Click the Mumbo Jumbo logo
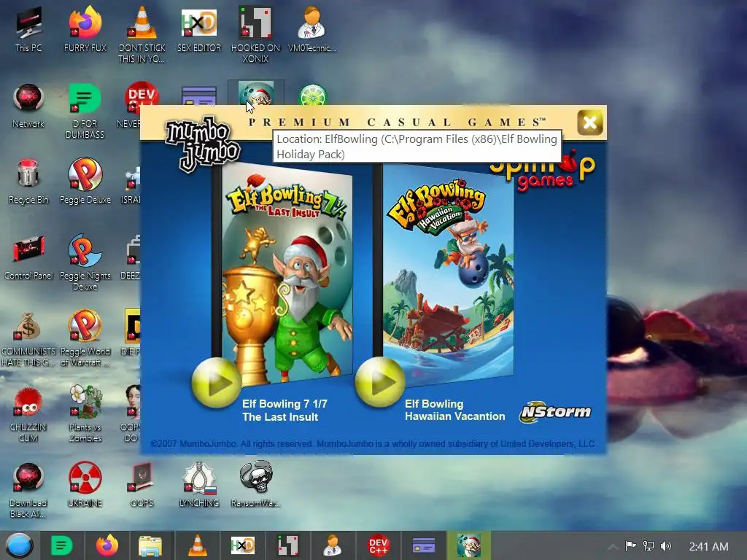747x560 pixels. 202,144
